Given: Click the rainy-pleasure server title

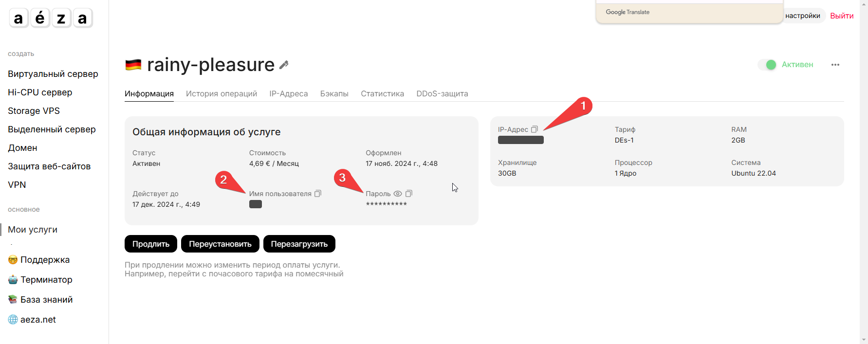Looking at the screenshot, I should click(x=211, y=65).
